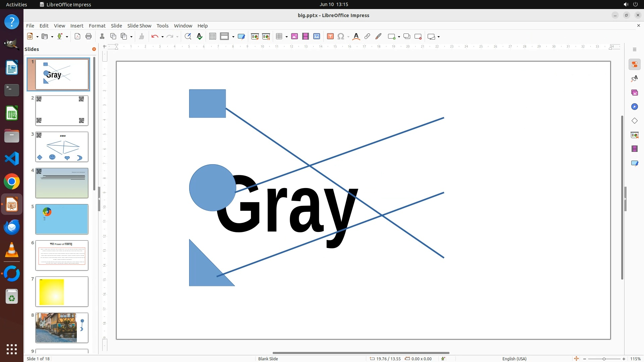Image resolution: width=644 pixels, height=362 pixels.
Task: Insert a Text Box from toolbar
Action: point(330,37)
